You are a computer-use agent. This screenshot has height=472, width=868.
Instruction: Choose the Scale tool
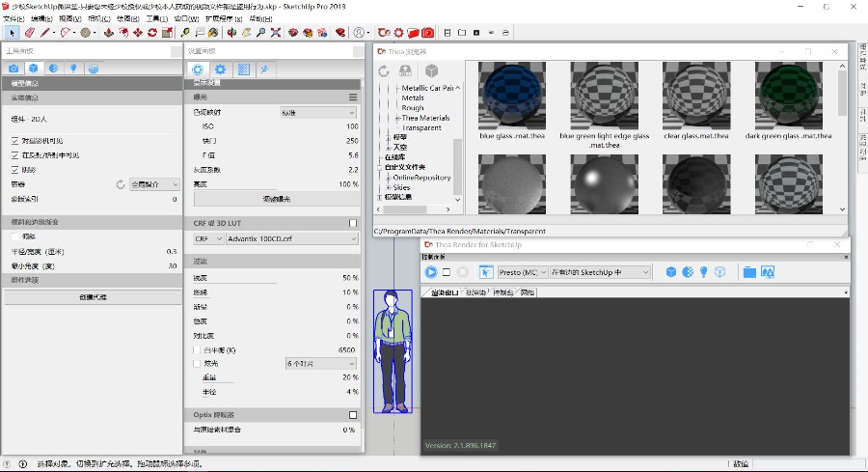[167, 33]
